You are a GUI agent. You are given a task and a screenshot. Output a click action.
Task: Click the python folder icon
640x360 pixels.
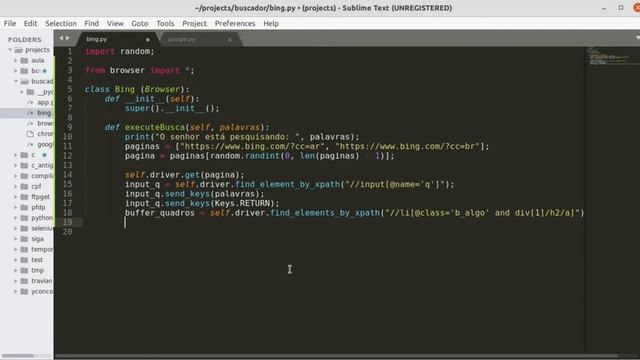24,218
